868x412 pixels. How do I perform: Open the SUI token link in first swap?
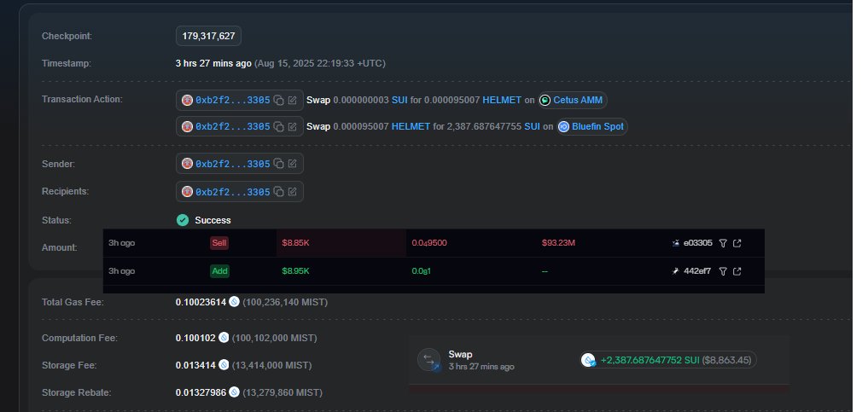[x=399, y=100]
